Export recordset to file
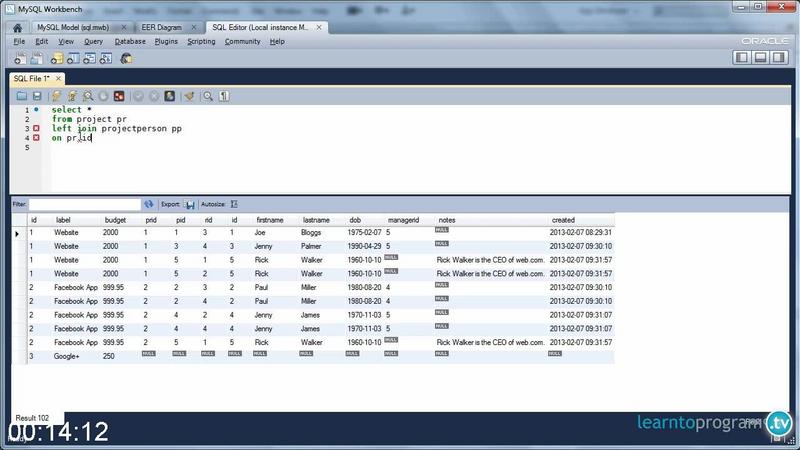Viewport: 800px width, 450px height. click(x=190, y=204)
